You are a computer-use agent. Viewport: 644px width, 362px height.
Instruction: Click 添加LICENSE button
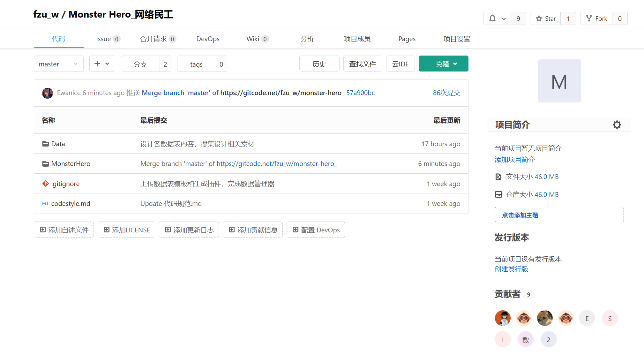[126, 230]
